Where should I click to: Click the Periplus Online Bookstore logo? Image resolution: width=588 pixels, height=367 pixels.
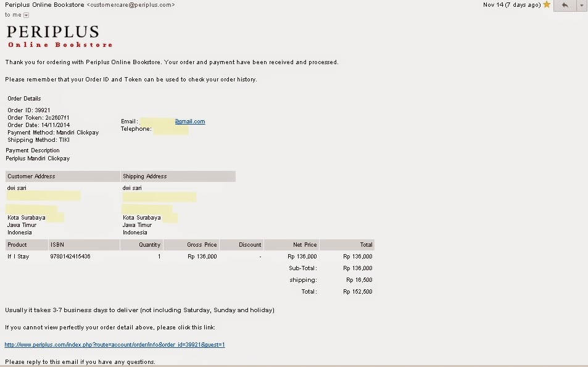point(59,36)
